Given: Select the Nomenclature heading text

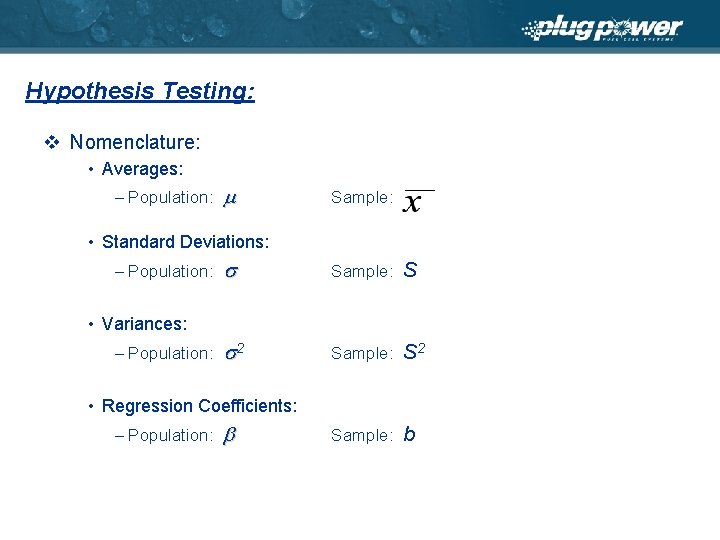Looking at the screenshot, I should click(x=135, y=142).
